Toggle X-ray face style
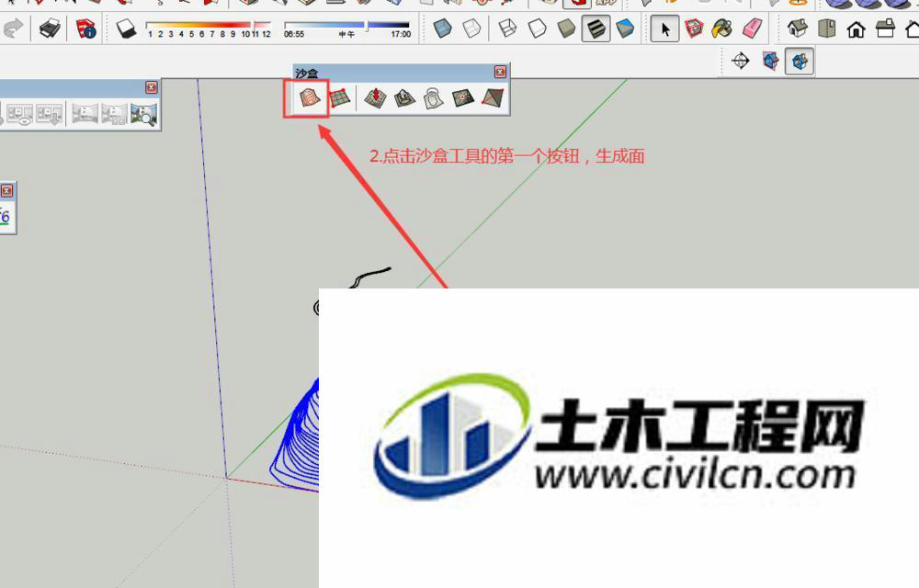Screen dimensions: 919x588 click(443, 28)
